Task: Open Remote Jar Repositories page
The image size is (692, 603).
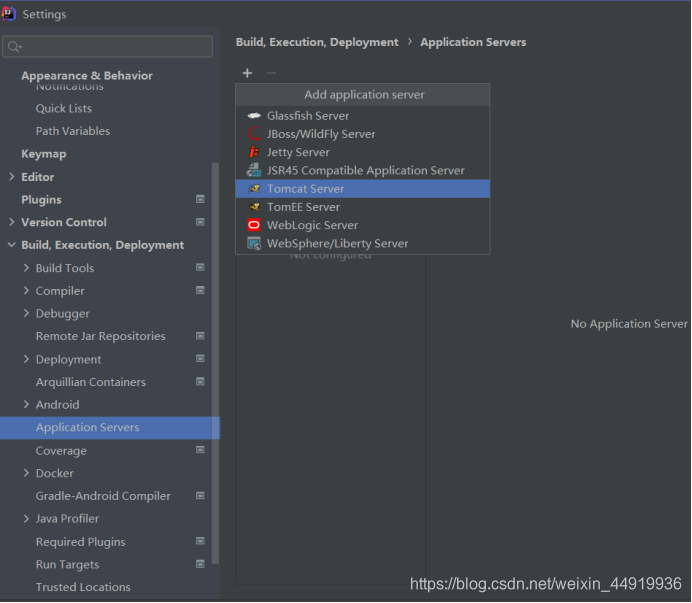Action: [x=101, y=336]
